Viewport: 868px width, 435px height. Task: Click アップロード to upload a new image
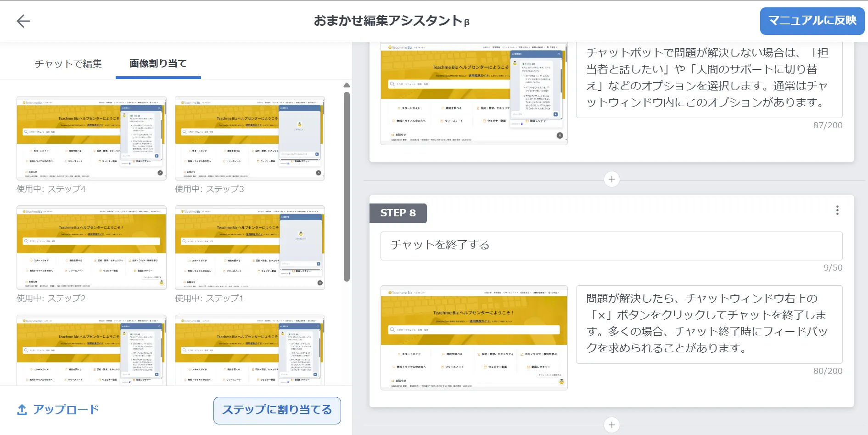pyautogui.click(x=66, y=409)
